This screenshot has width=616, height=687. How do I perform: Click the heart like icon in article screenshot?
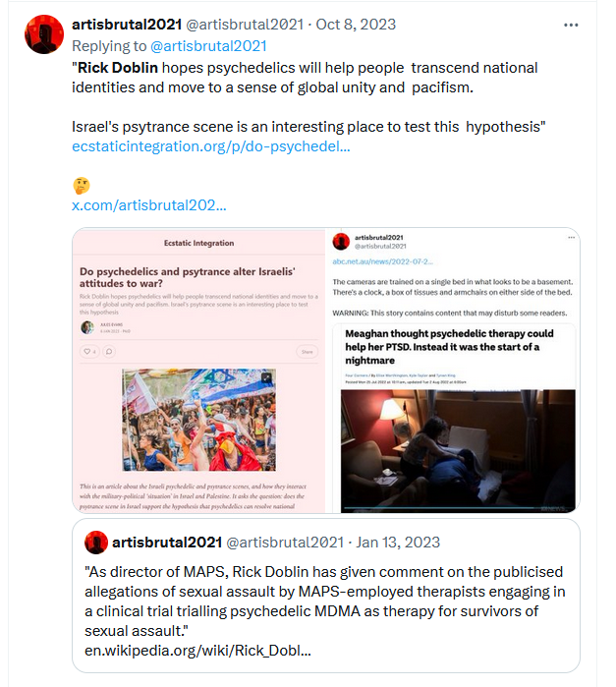tap(89, 352)
